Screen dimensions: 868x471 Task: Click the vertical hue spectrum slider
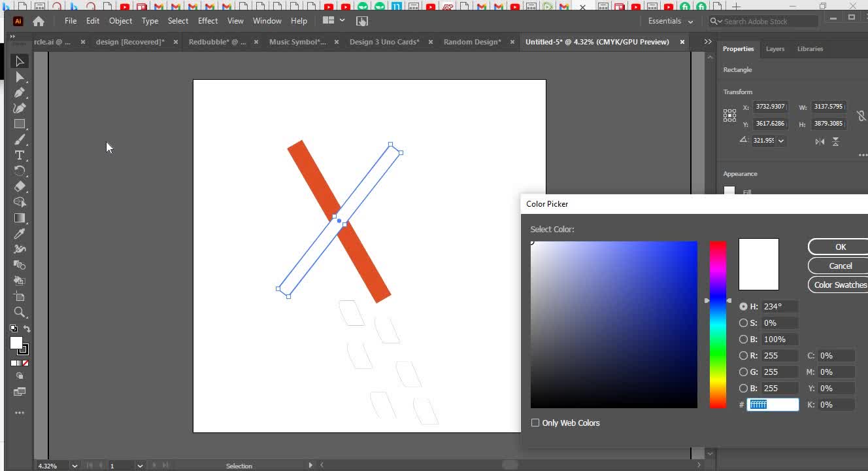coord(718,324)
